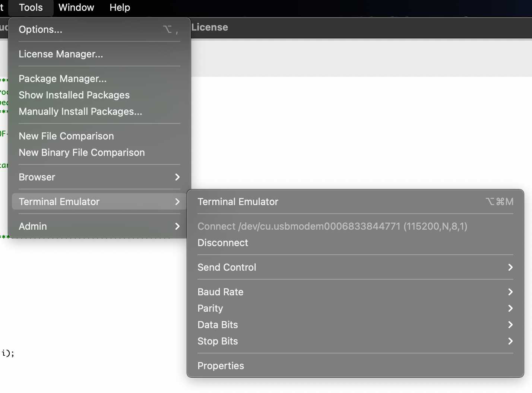This screenshot has height=393, width=532.
Task: Open Package Manager... entry
Action: (99, 79)
